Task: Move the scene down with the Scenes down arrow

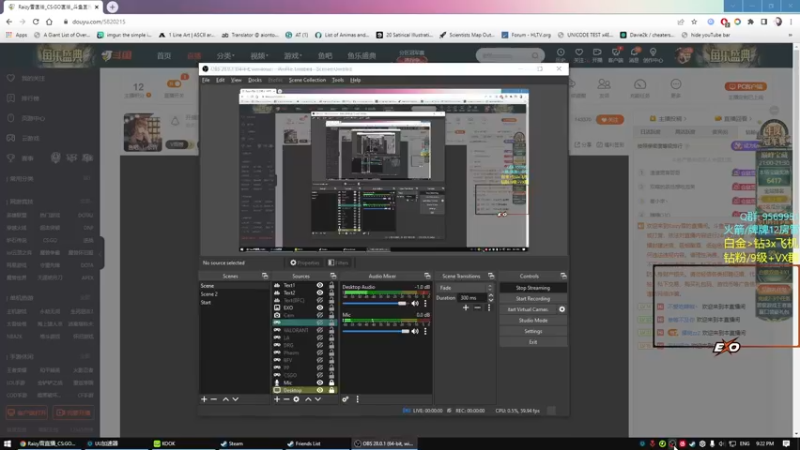Action: [x=235, y=399]
